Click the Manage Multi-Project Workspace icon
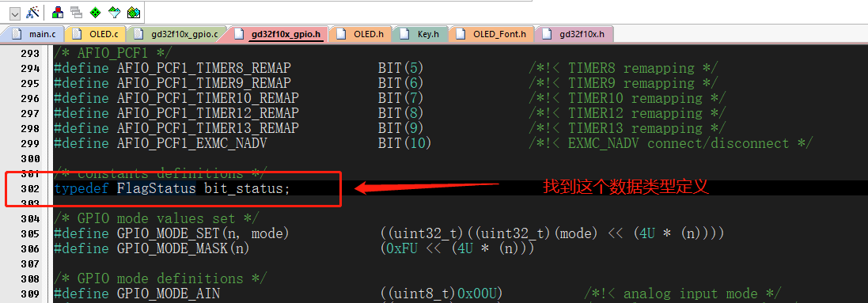Image resolution: width=868 pixels, height=303 pixels. pos(77,12)
